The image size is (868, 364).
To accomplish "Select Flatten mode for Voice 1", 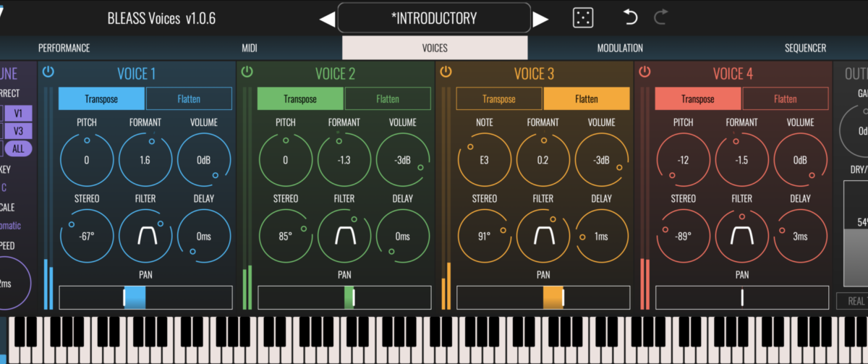I will tap(189, 99).
